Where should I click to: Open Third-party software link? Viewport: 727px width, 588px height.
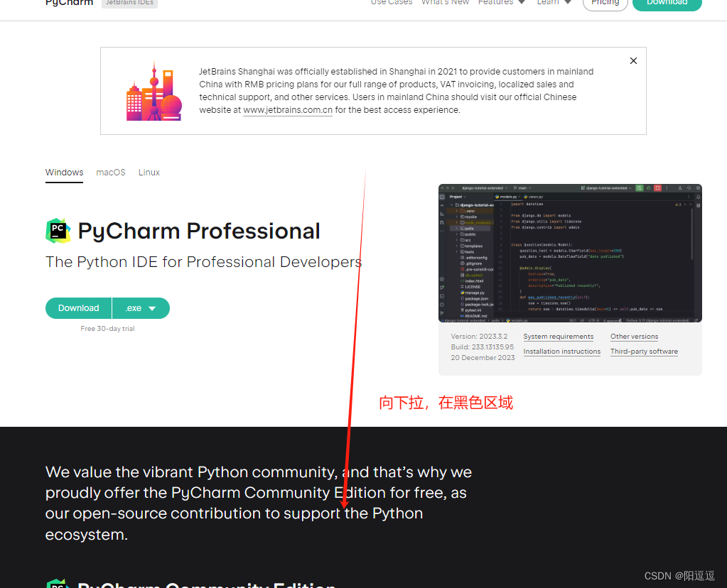click(x=644, y=352)
